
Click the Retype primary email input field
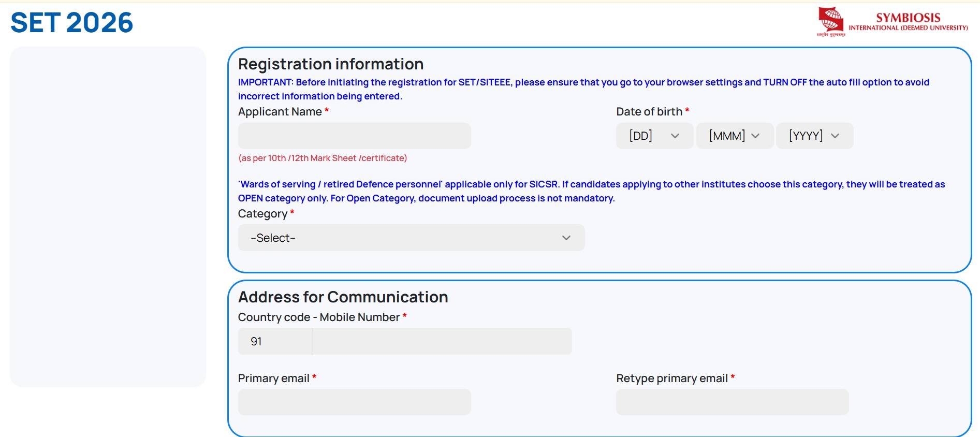[732, 402]
